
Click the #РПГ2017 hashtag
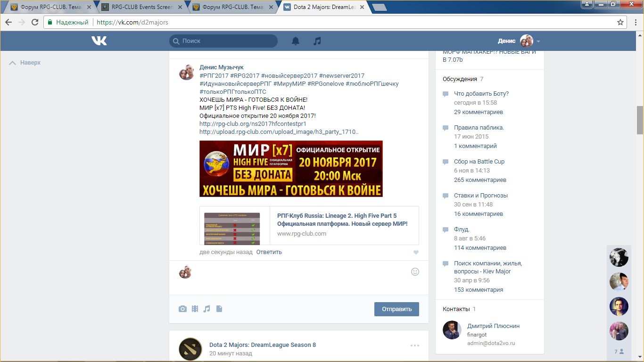[214, 76]
